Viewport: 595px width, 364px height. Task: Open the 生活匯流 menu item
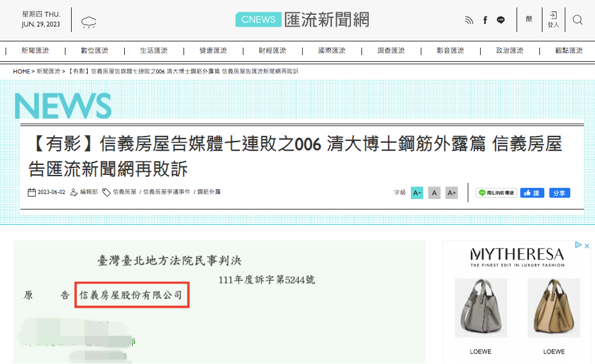tap(154, 51)
